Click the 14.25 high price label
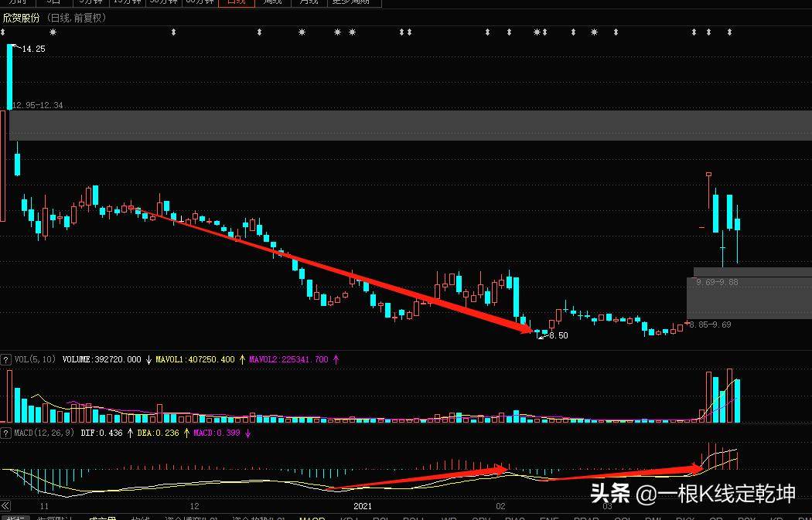Viewport: 812px width, 520px height. pyautogui.click(x=34, y=49)
